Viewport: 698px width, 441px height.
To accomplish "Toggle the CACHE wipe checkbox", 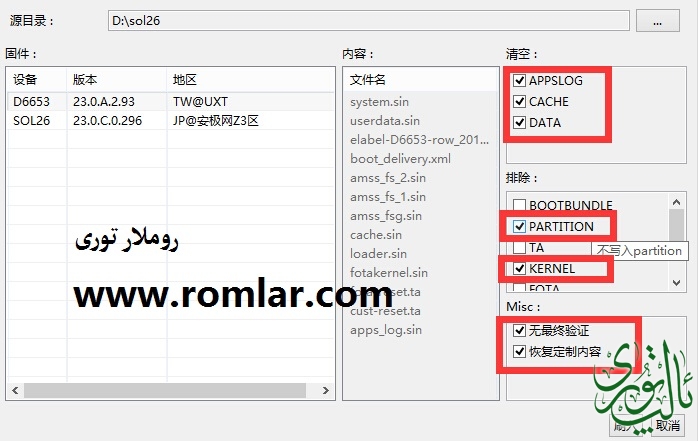I will click(x=519, y=101).
